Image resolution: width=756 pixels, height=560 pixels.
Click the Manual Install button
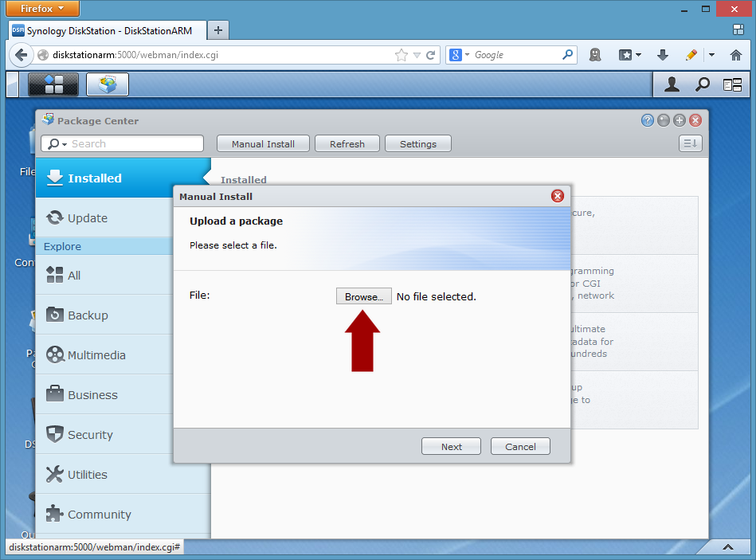point(263,143)
